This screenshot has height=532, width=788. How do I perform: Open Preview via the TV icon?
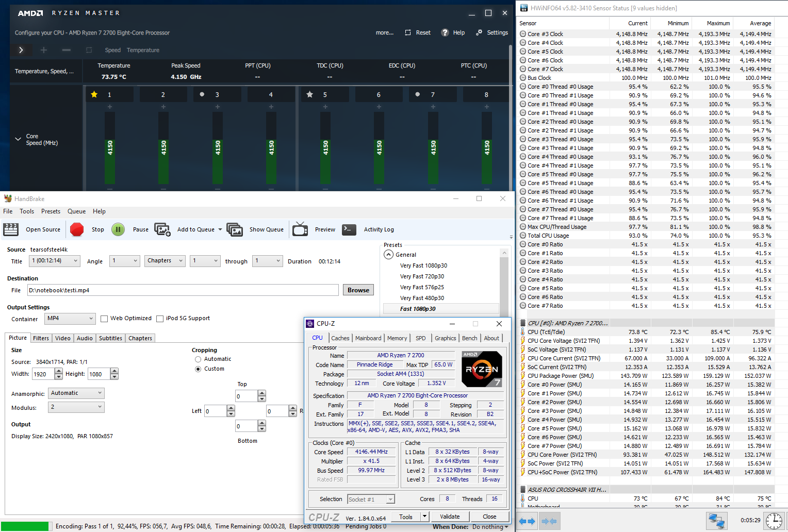coord(300,229)
